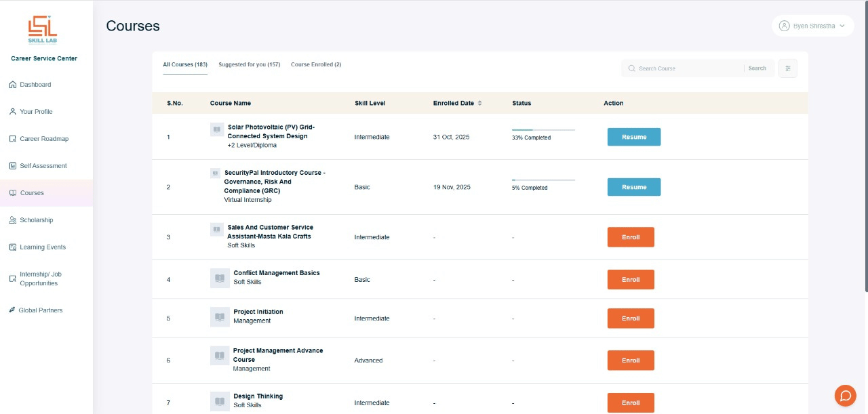Click the Dashboard home icon in sidebar
The image size is (868, 414).
13,85
